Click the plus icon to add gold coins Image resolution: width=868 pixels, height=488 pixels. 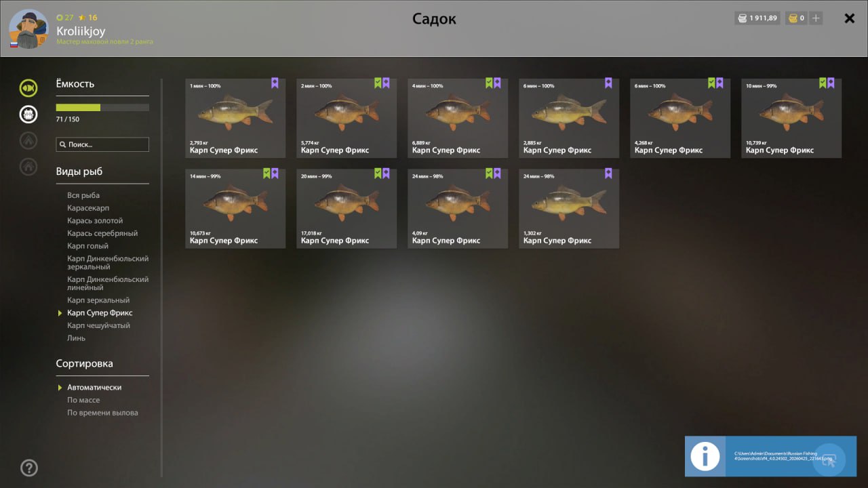[816, 18]
